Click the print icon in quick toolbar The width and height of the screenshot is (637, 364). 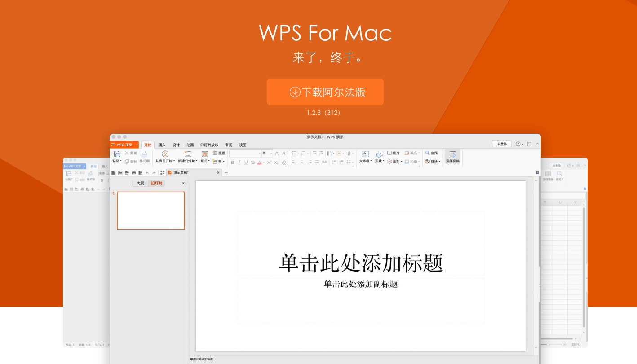(133, 173)
